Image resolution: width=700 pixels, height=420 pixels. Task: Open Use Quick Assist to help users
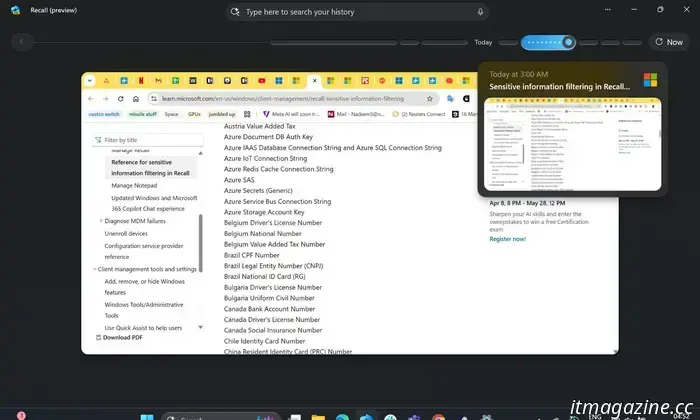(143, 328)
